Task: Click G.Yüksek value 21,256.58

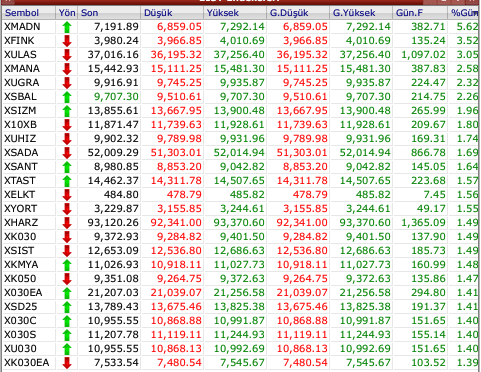Action: point(365,293)
